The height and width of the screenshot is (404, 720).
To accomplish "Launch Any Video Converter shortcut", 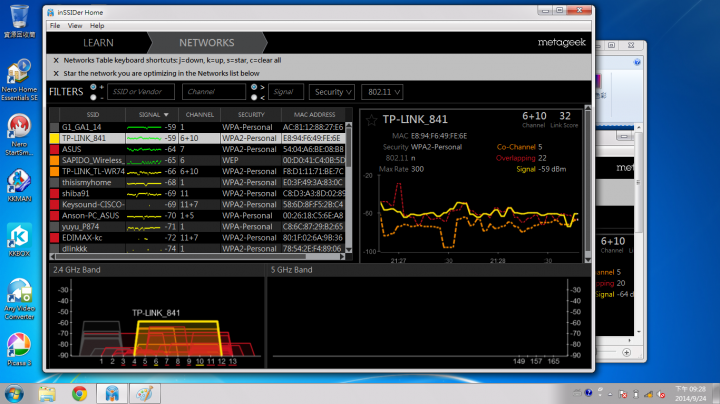I will point(19,299).
